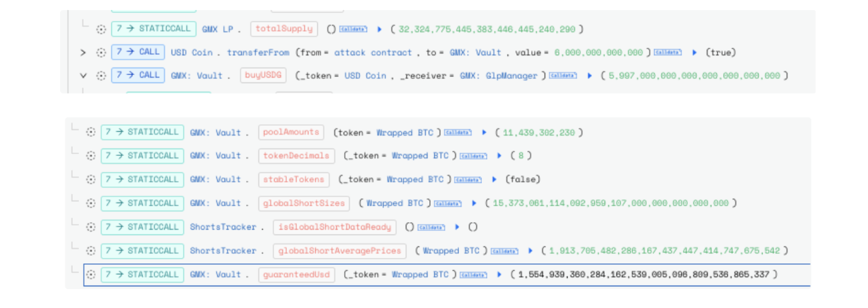Open the Calldata tag on the globalShortAveragePrices row
The height and width of the screenshot is (308, 868).
coord(504,251)
